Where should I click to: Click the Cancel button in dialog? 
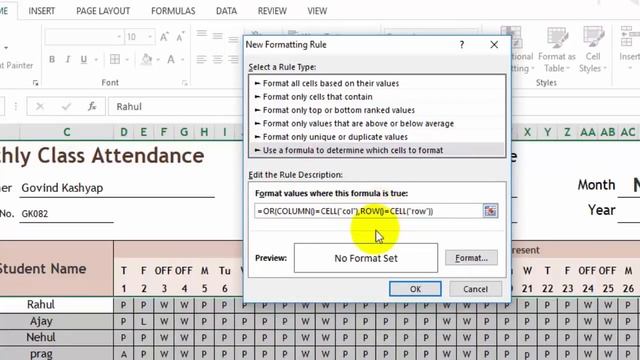tap(475, 289)
